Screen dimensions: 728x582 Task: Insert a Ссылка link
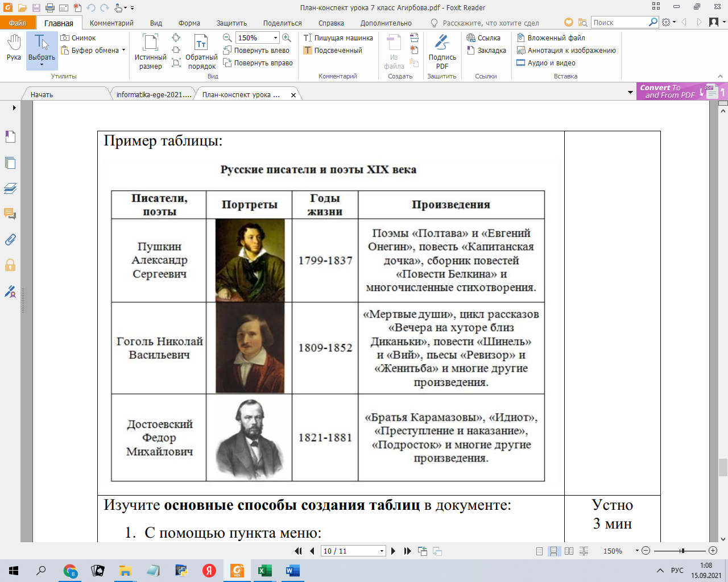tap(483, 38)
